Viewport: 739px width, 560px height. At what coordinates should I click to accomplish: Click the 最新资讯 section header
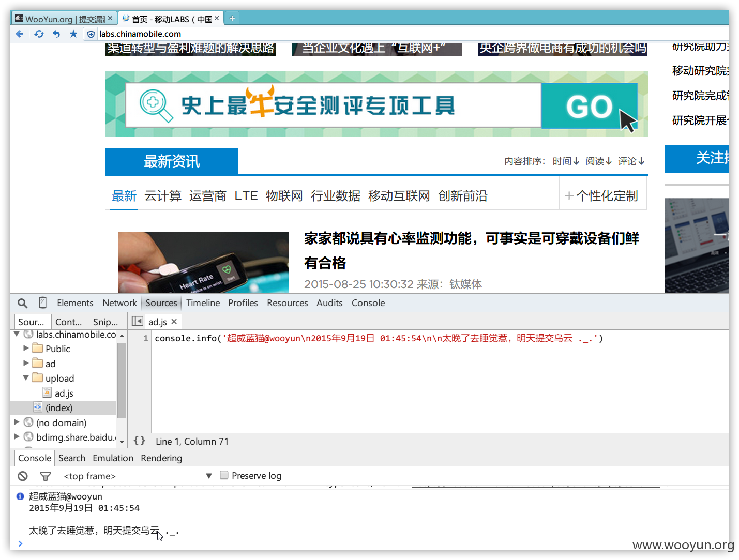pos(172,161)
